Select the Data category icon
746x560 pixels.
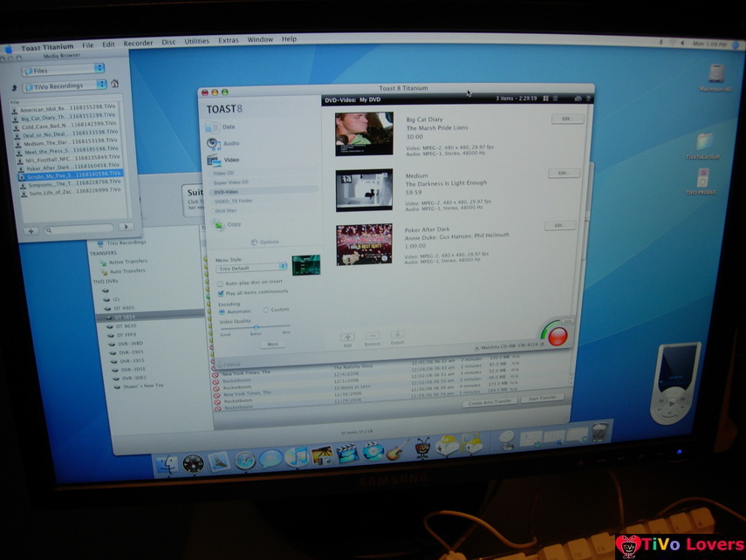point(213,127)
